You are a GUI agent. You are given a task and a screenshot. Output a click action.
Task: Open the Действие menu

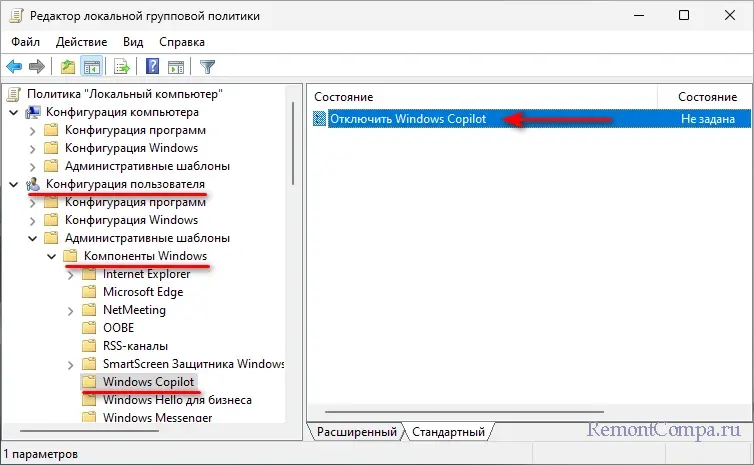(82, 42)
